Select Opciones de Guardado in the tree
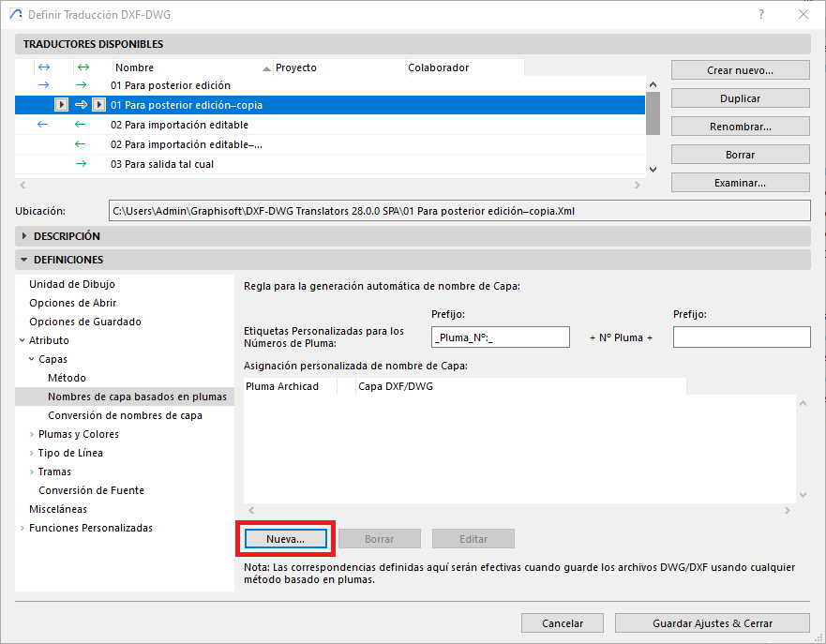 (x=85, y=322)
